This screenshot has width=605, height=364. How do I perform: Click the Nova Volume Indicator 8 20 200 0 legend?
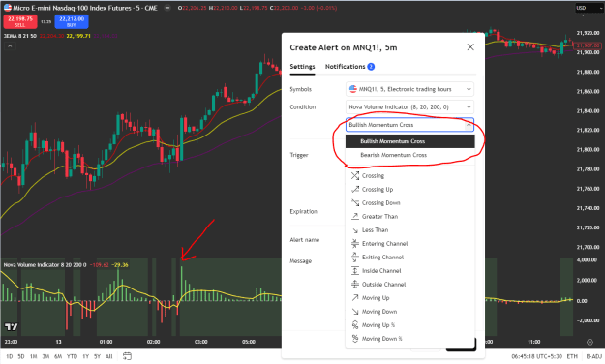[45, 265]
